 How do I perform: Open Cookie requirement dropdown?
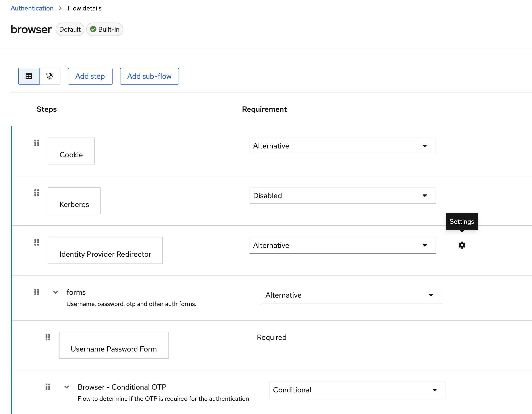point(342,146)
